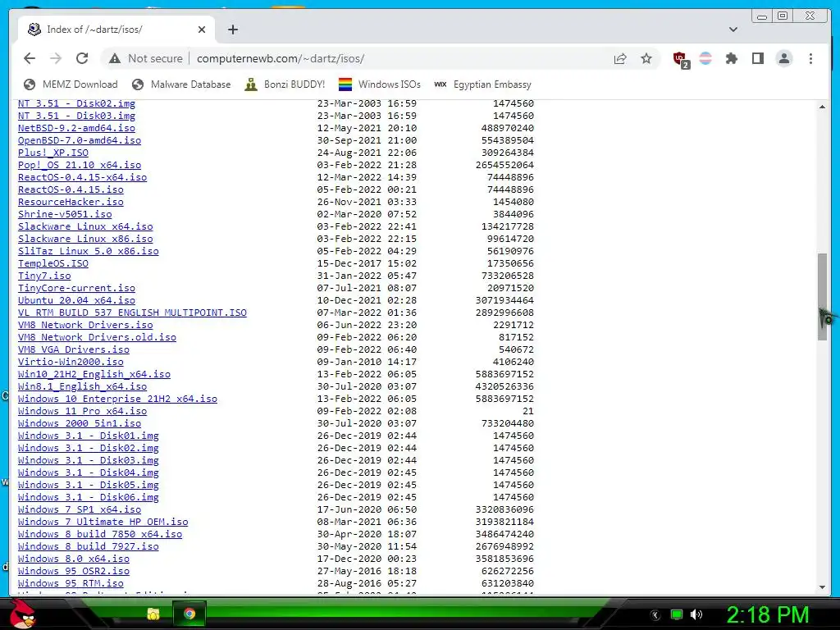Show hidden tray icons arrow
The height and width of the screenshot is (630, 840).
pos(655,615)
